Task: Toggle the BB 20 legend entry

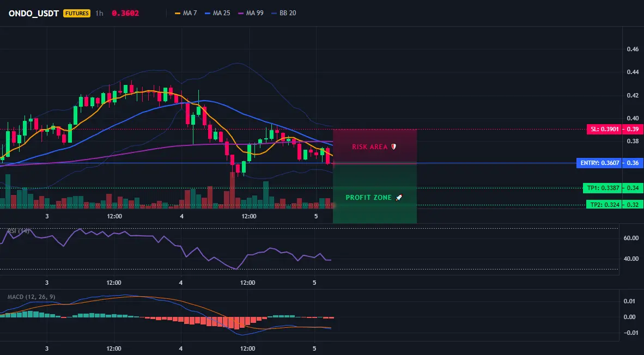Action: (x=284, y=13)
